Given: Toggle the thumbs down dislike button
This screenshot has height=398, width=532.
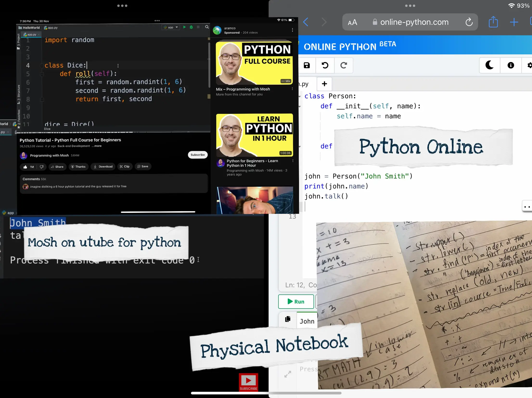Looking at the screenshot, I should pos(41,167).
